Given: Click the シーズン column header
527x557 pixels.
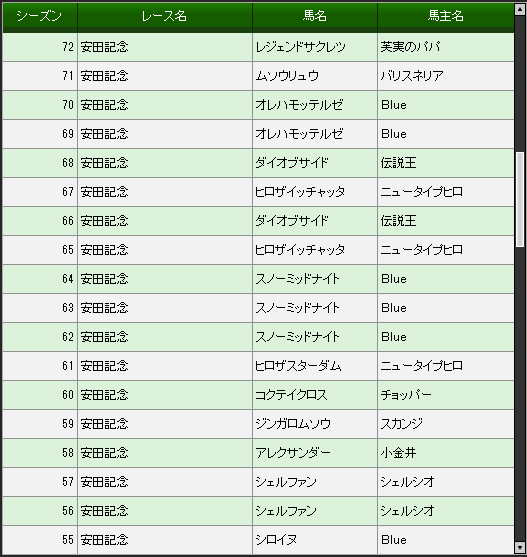Looking at the screenshot, I should click(x=40, y=16).
